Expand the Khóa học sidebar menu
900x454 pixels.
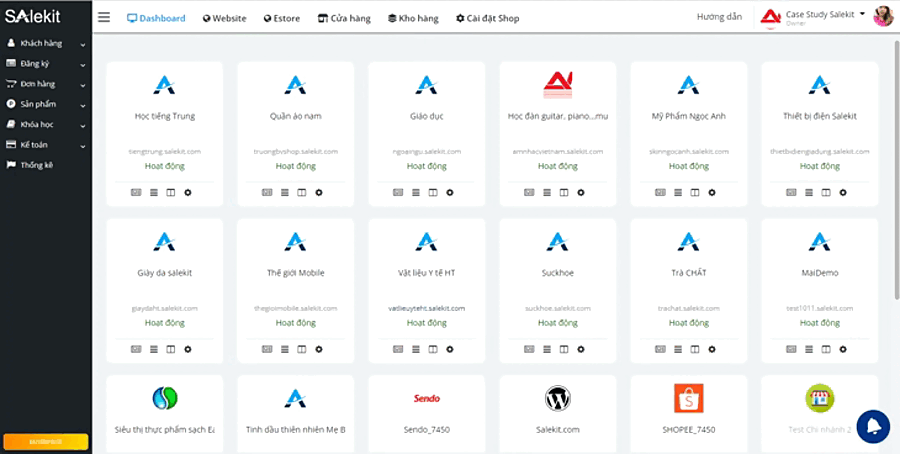[x=46, y=125]
